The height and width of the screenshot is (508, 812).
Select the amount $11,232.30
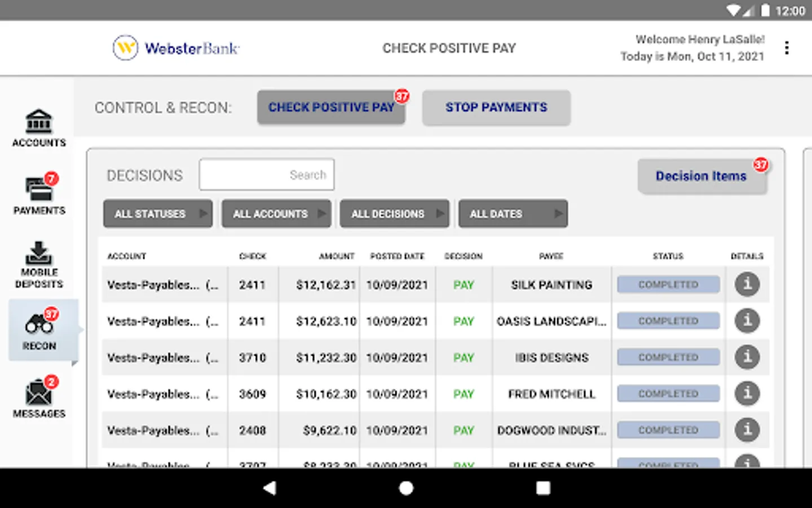[326, 358]
